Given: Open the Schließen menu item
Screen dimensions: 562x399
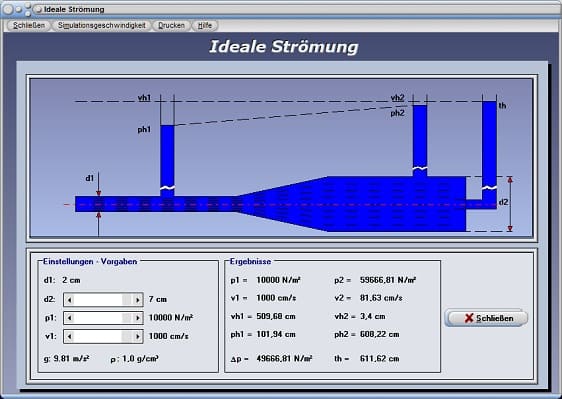Looking at the screenshot, I should 29,25.
